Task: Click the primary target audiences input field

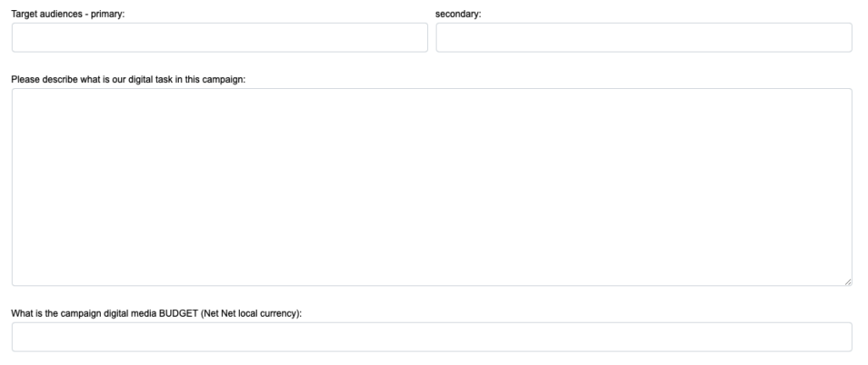Action: 220,37
